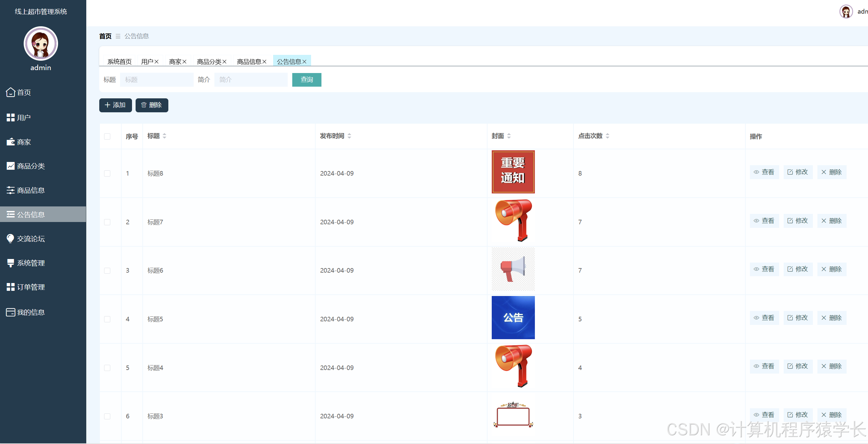Open 订单管理 in the sidebar menu
The height and width of the screenshot is (444, 868).
click(x=30, y=287)
